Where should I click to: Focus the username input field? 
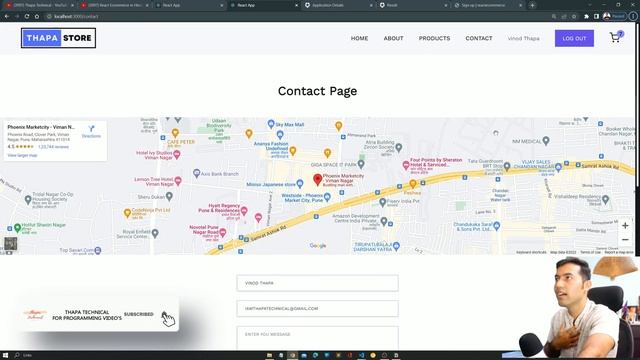[318, 283]
